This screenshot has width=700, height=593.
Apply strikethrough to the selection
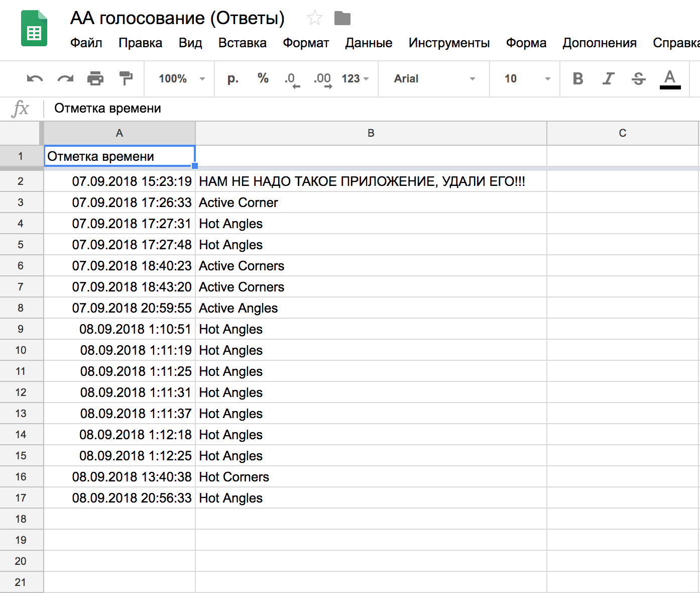638,79
